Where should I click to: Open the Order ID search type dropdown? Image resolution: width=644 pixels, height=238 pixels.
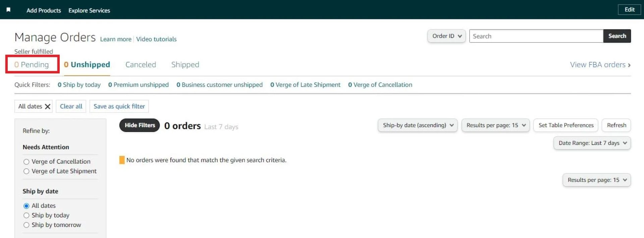click(x=446, y=36)
